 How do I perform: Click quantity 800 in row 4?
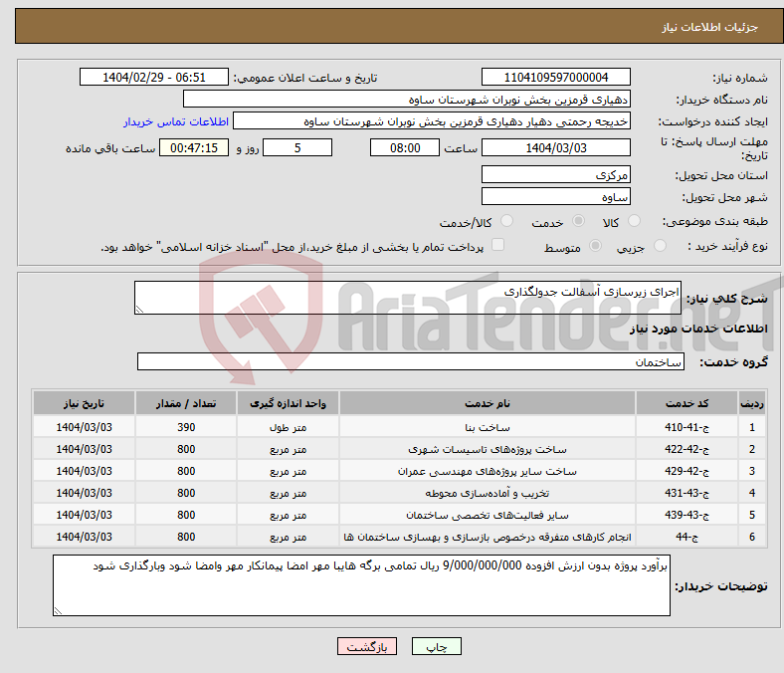(x=186, y=493)
